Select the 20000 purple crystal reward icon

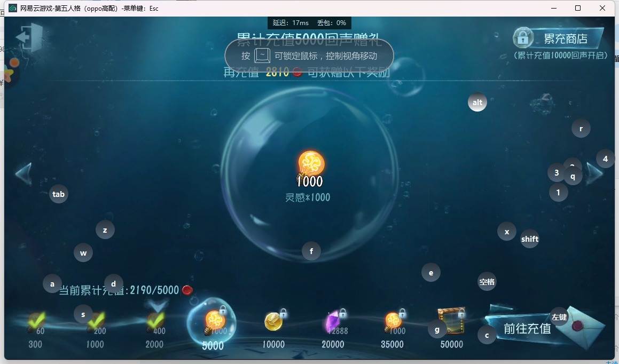[334, 321]
